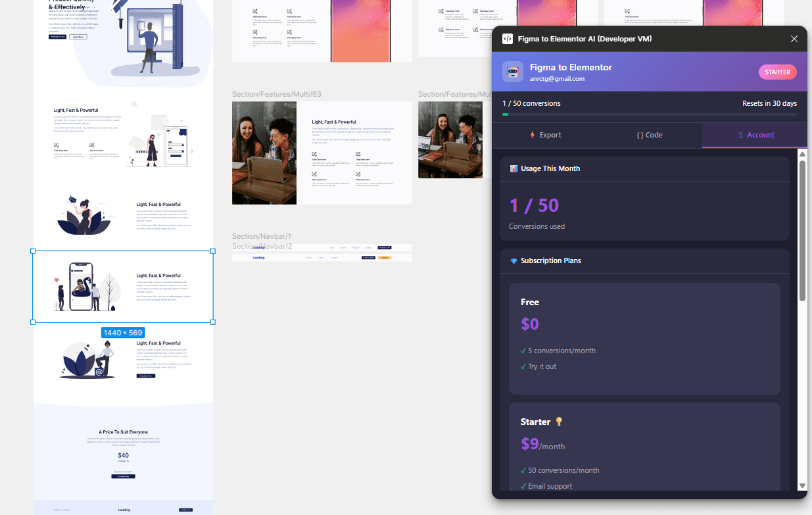The image size is (812, 515).
Task: Open the Code tab
Action: click(x=650, y=135)
